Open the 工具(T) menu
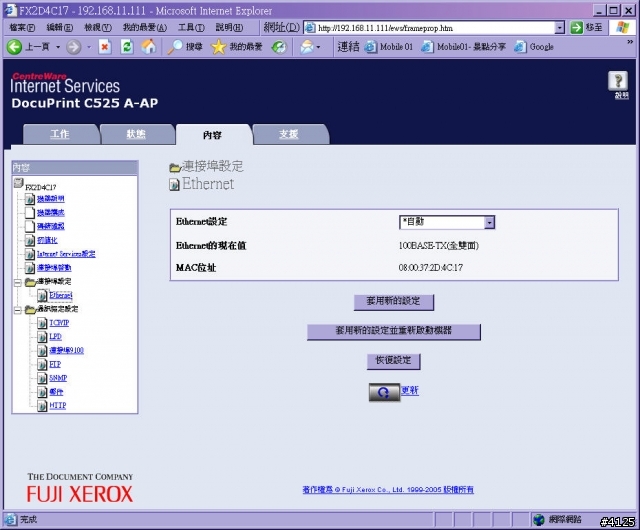 pos(191,27)
